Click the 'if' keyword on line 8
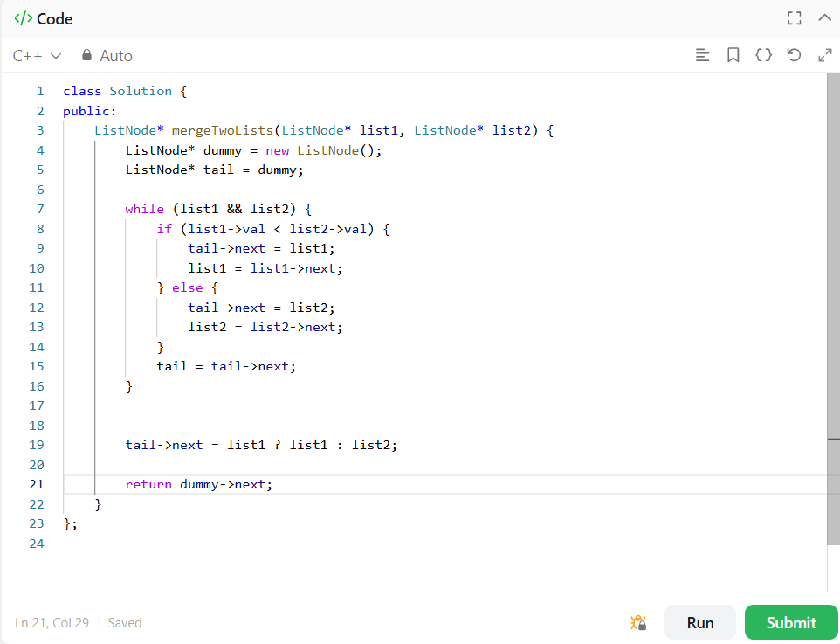This screenshot has height=644, width=840. 164,229
